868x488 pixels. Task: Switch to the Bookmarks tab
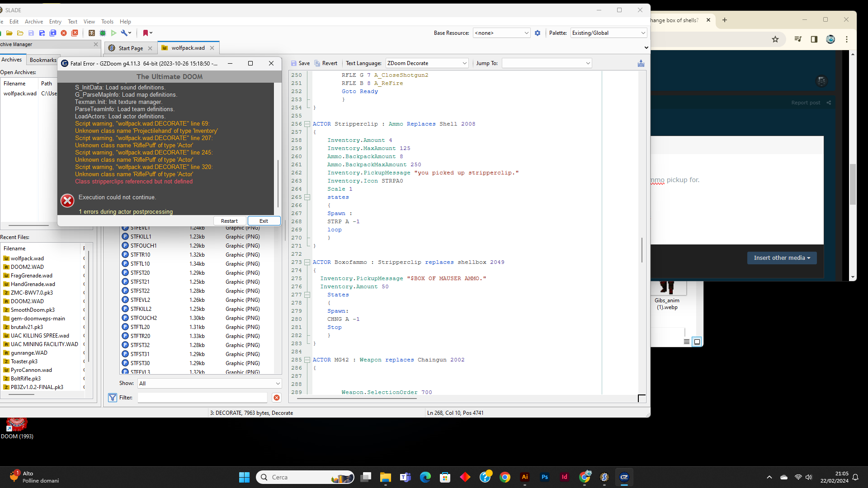click(x=42, y=60)
